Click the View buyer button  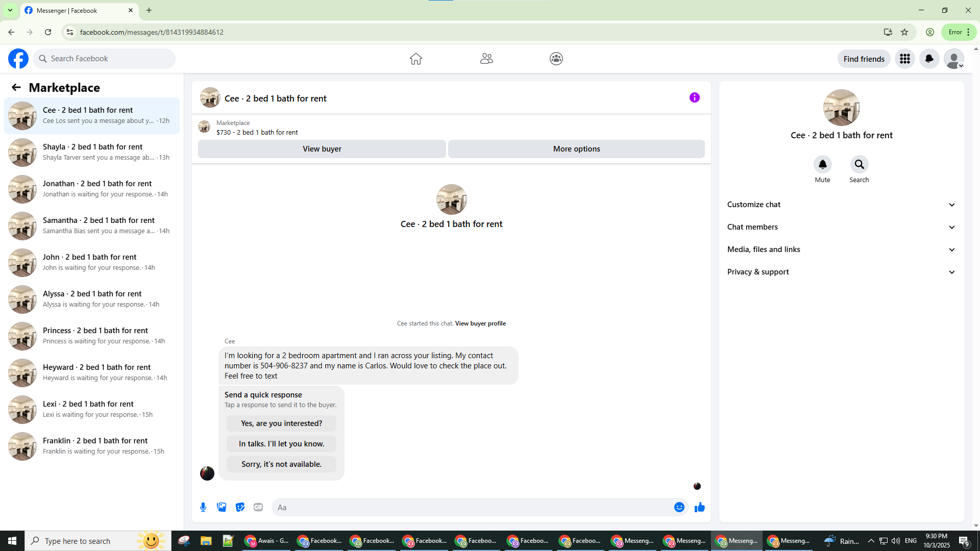(322, 149)
